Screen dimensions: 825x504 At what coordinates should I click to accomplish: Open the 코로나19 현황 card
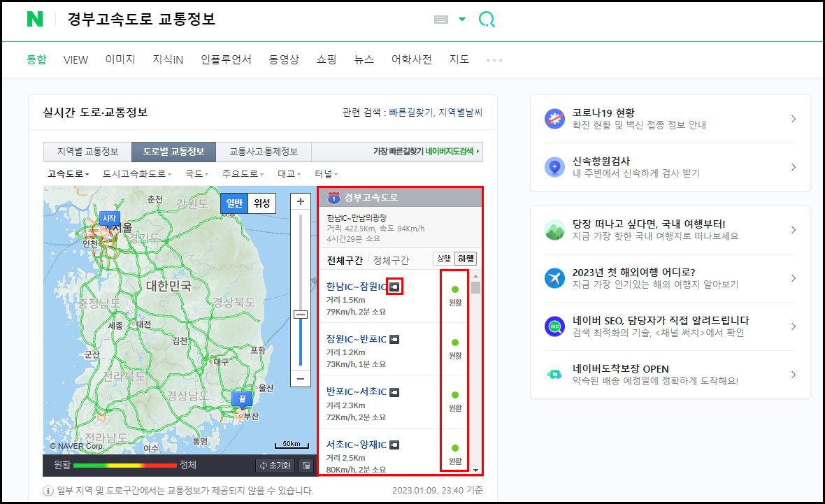pos(670,119)
